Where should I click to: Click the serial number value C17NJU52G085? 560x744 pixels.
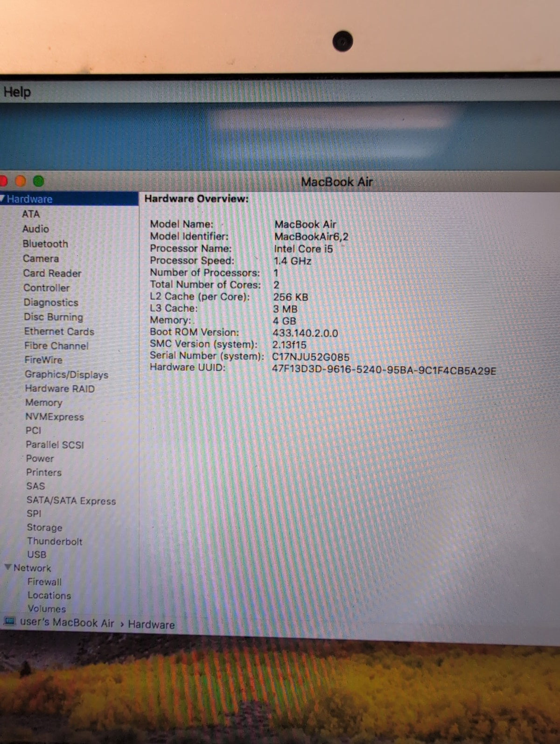coord(311,357)
